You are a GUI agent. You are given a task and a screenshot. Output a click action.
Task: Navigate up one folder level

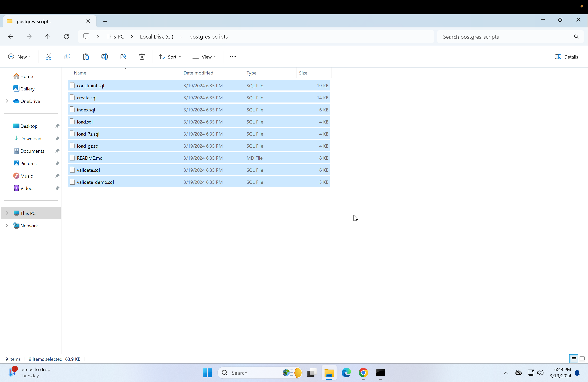(48, 37)
